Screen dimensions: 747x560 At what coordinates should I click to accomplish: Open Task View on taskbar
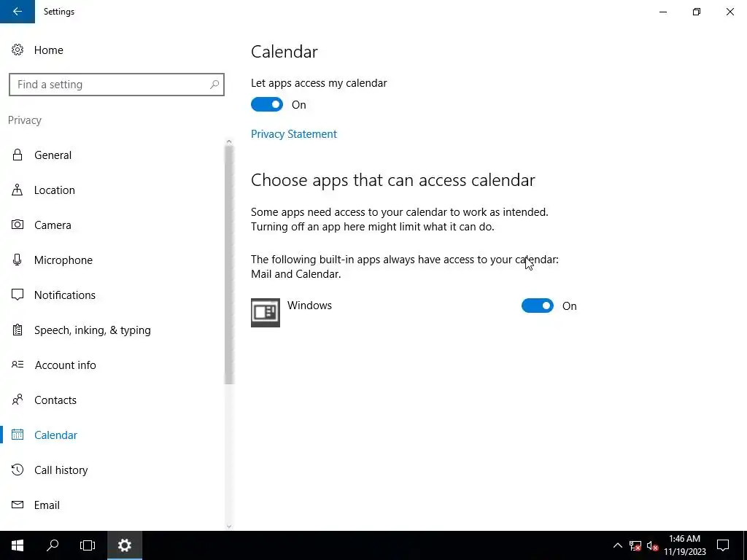tap(88, 545)
